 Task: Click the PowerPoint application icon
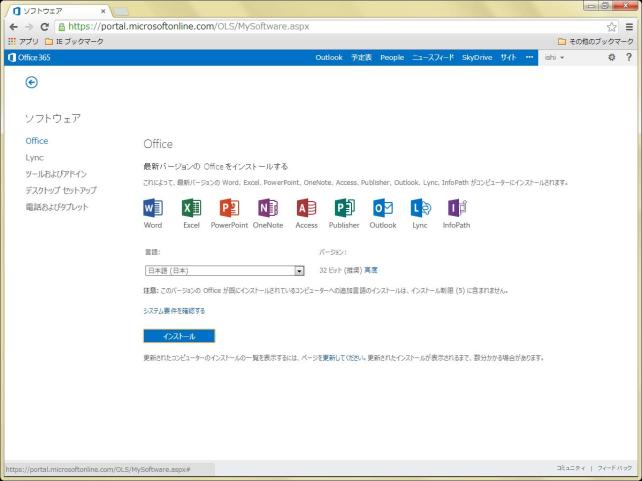[229, 208]
